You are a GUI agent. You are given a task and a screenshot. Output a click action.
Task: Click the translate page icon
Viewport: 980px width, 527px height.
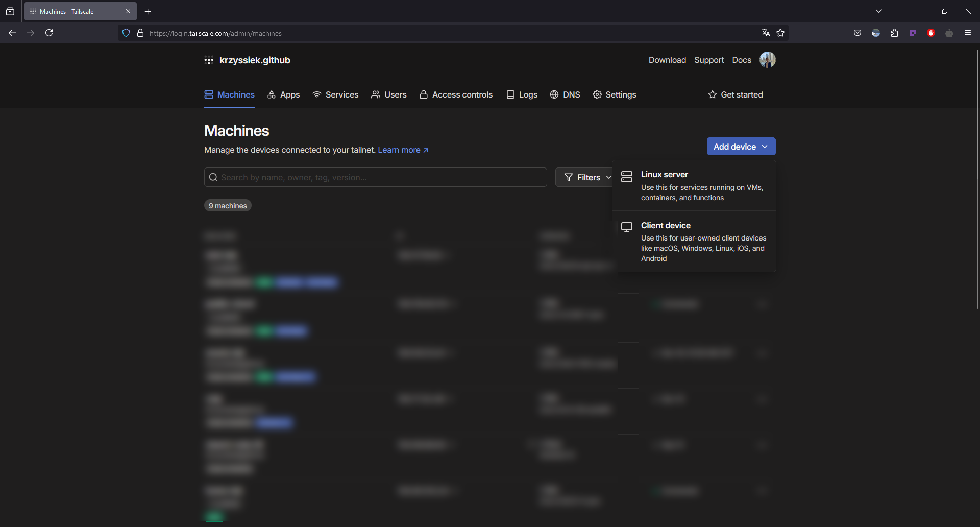click(766, 33)
